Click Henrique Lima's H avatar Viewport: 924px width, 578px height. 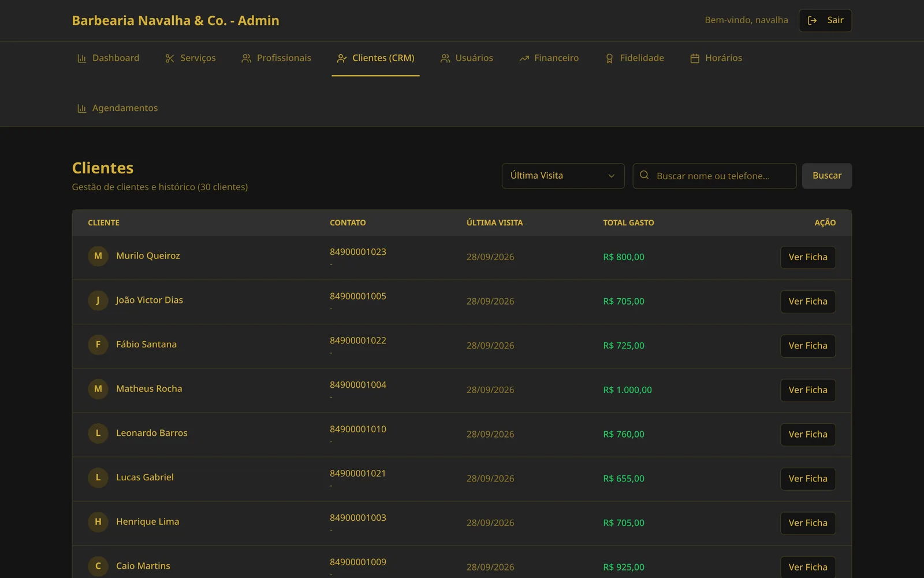(x=98, y=522)
